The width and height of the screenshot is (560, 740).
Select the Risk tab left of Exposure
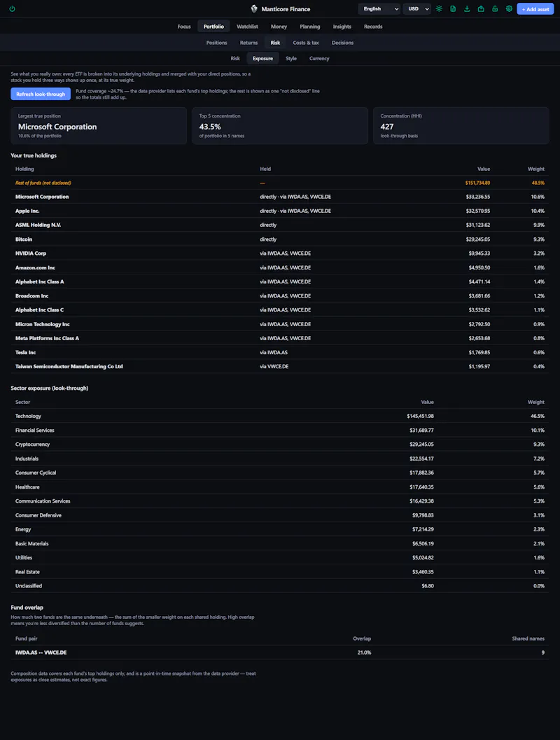pyautogui.click(x=235, y=59)
